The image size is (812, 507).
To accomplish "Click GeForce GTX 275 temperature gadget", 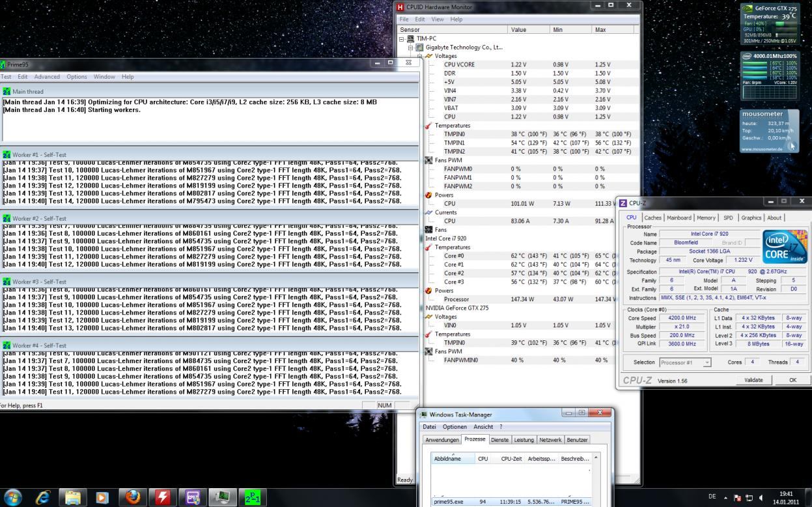I will click(770, 25).
